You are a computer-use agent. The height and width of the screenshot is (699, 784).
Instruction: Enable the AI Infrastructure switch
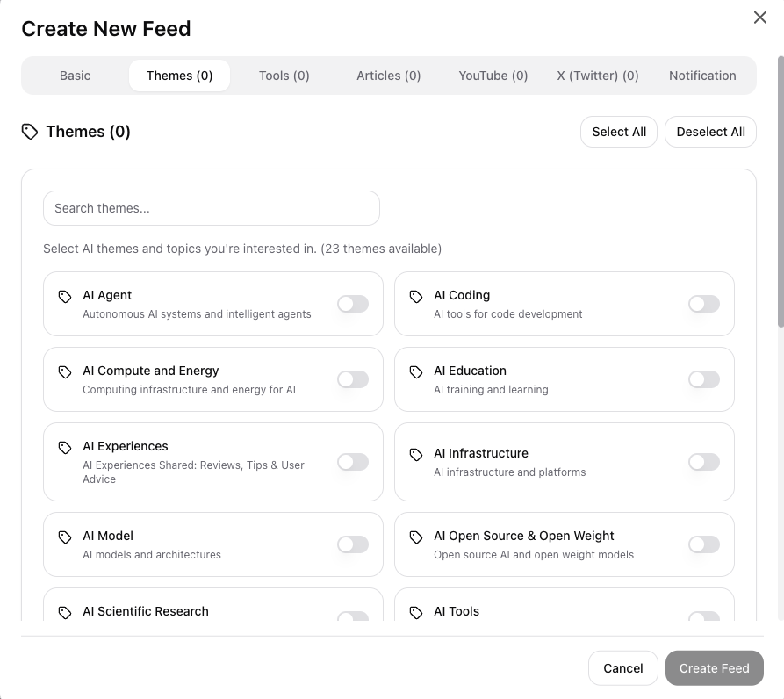[703, 462]
